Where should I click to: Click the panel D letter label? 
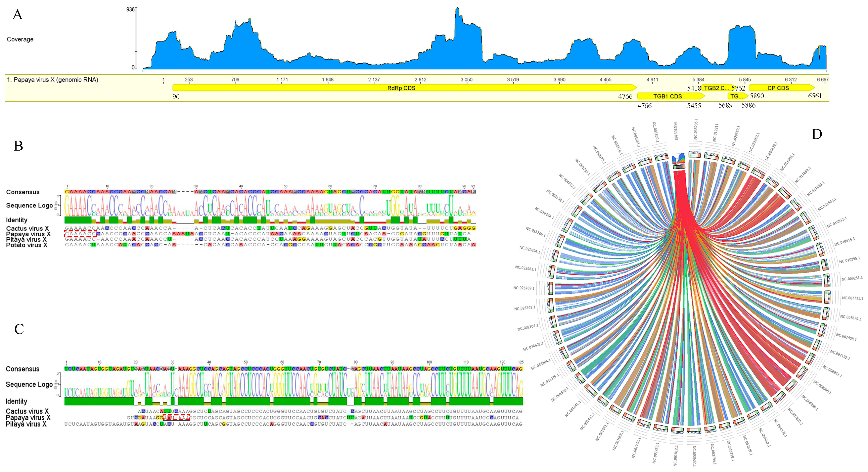pyautogui.click(x=816, y=134)
